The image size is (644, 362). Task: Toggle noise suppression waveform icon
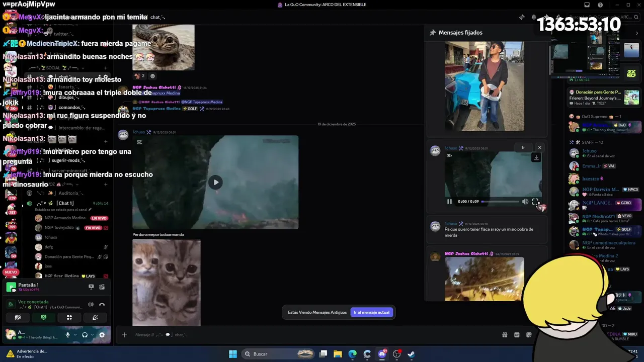(91, 304)
